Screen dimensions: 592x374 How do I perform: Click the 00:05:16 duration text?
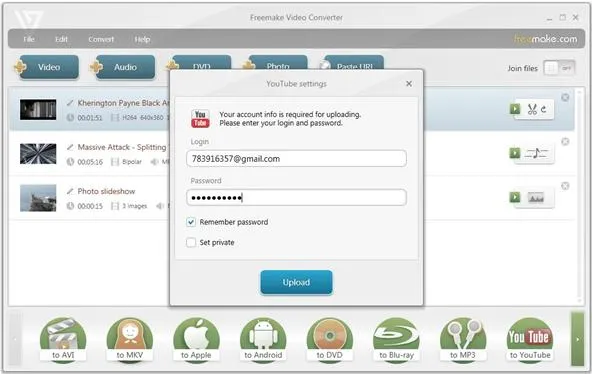[x=90, y=162]
